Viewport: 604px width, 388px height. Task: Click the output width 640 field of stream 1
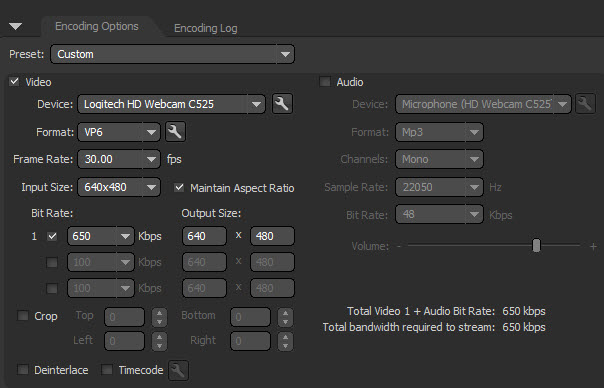204,236
